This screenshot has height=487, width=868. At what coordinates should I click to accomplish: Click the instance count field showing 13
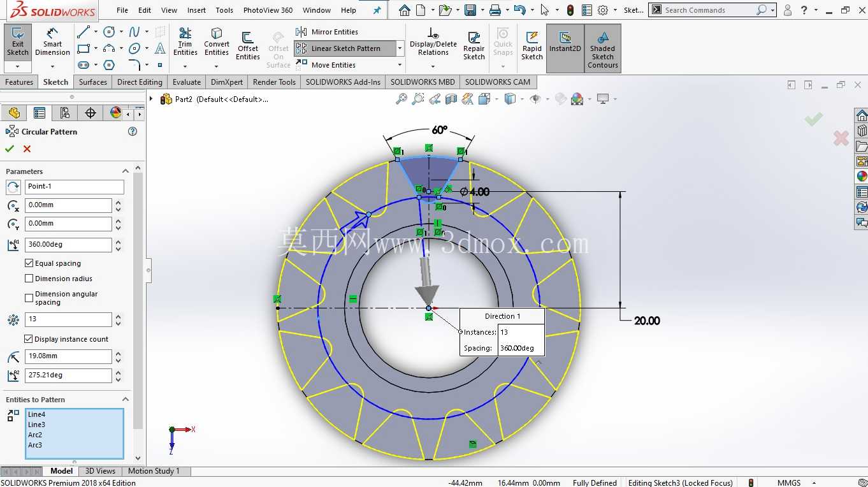pyautogui.click(x=68, y=319)
